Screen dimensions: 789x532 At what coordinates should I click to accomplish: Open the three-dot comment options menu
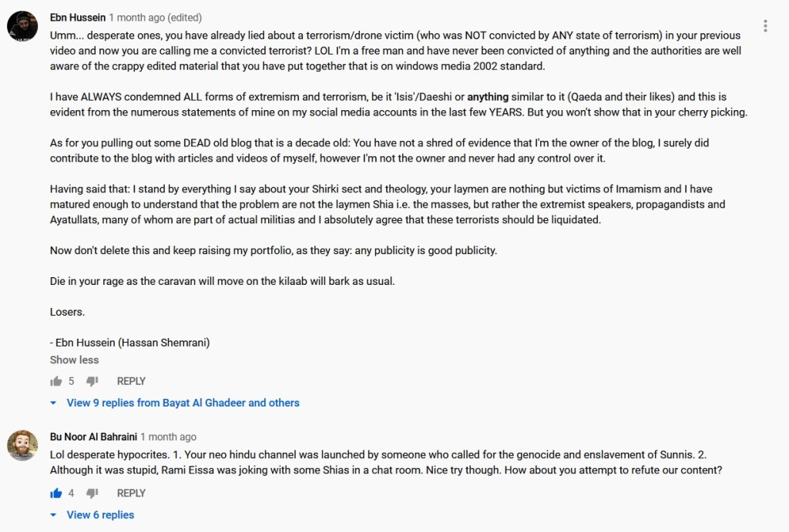pyautogui.click(x=765, y=26)
